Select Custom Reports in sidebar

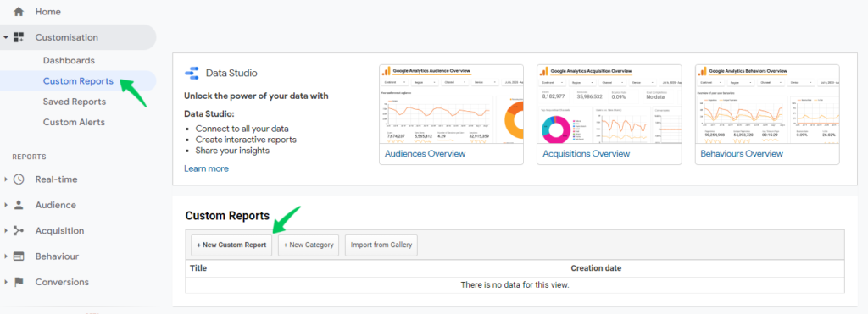click(x=78, y=81)
